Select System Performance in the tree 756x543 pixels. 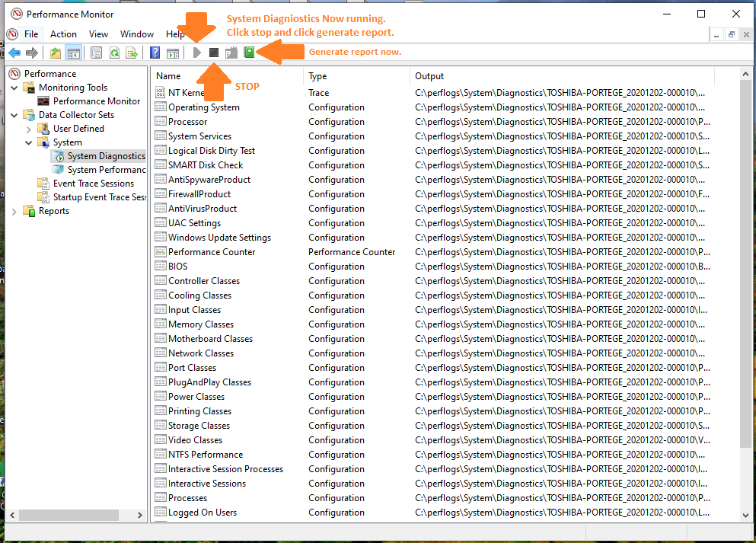106,170
